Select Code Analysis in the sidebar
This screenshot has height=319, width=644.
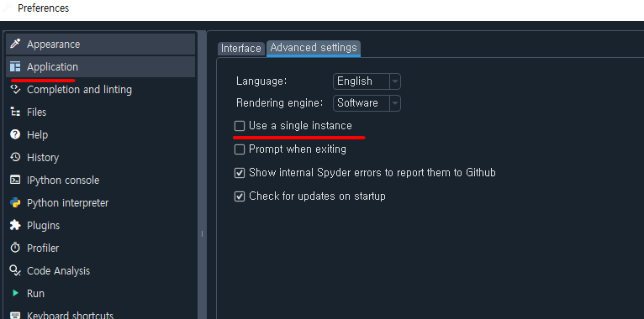(100, 270)
